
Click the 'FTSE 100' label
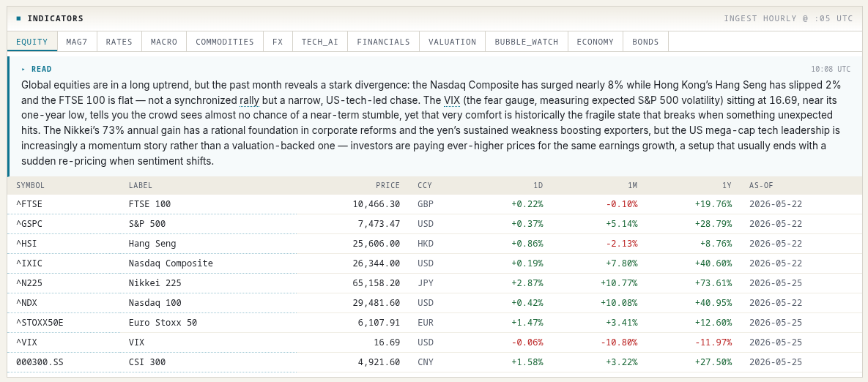tap(149, 204)
